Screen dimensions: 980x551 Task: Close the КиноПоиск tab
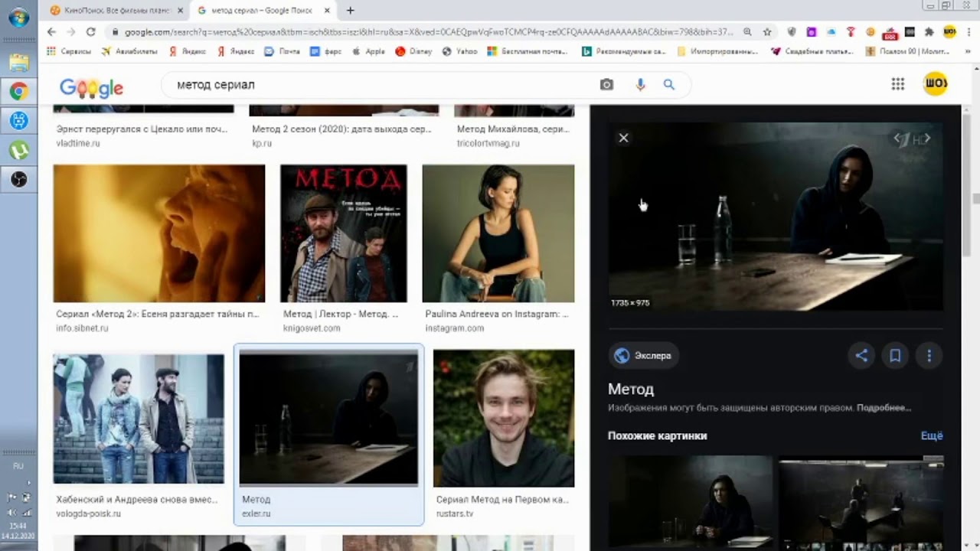tap(180, 11)
